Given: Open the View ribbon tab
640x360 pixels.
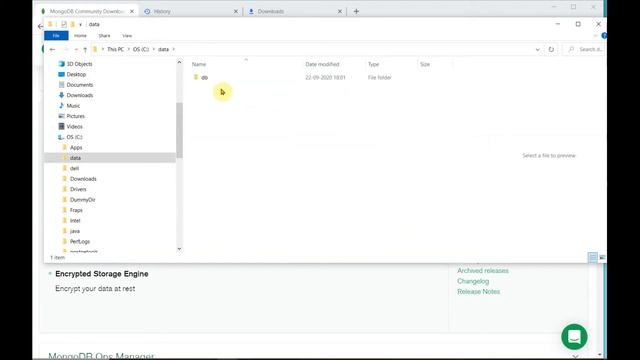Looking at the screenshot, I should (x=127, y=36).
